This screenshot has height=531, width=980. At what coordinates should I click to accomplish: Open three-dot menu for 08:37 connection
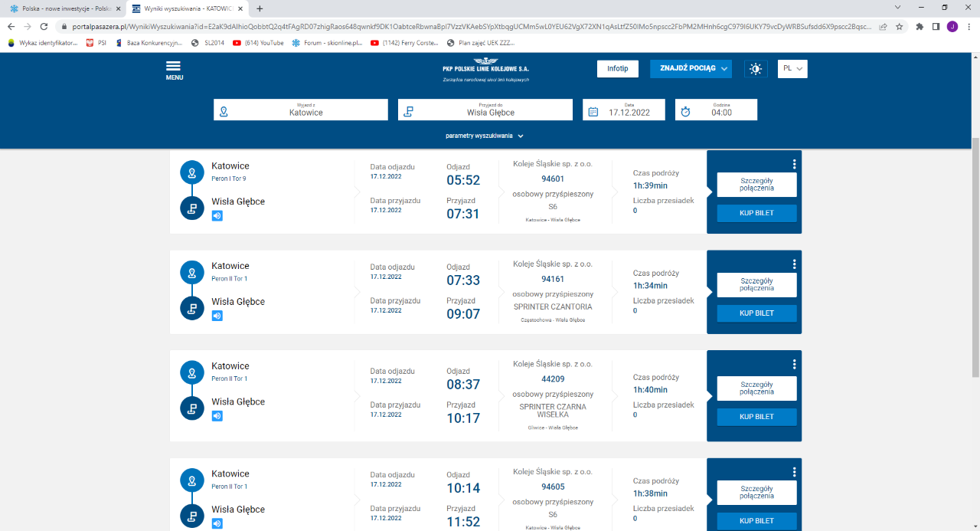click(x=795, y=364)
